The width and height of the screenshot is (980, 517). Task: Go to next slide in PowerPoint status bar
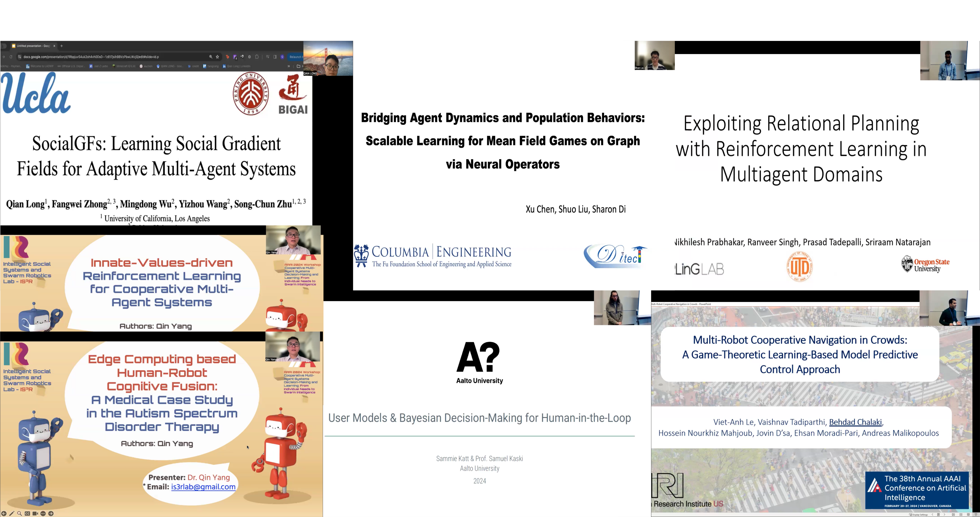[945, 515]
